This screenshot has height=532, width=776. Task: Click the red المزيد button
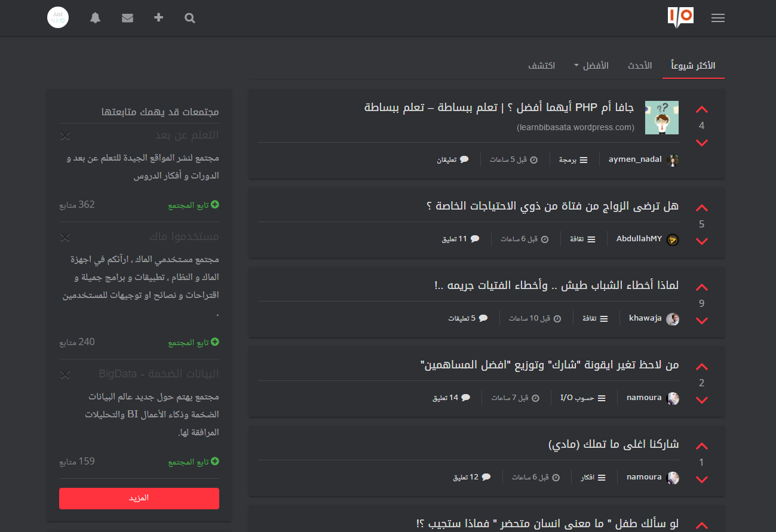coord(139,499)
